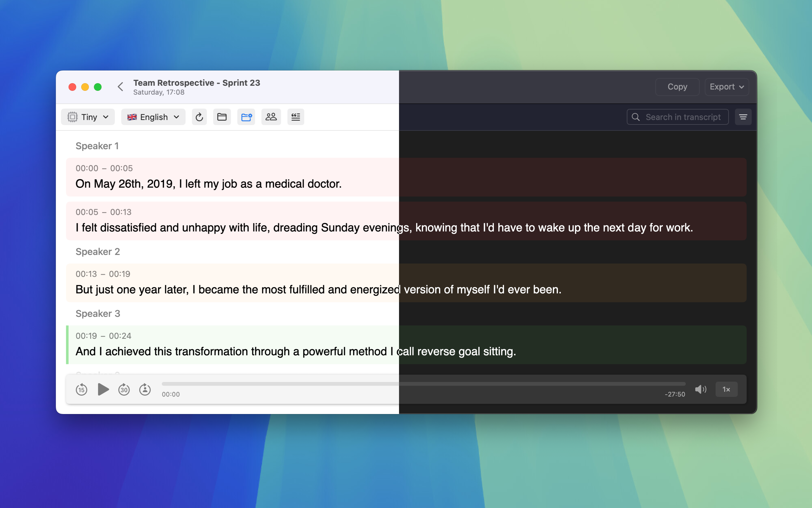812x508 pixels.
Task: Open the filter lines menu icon
Action: 743,117
